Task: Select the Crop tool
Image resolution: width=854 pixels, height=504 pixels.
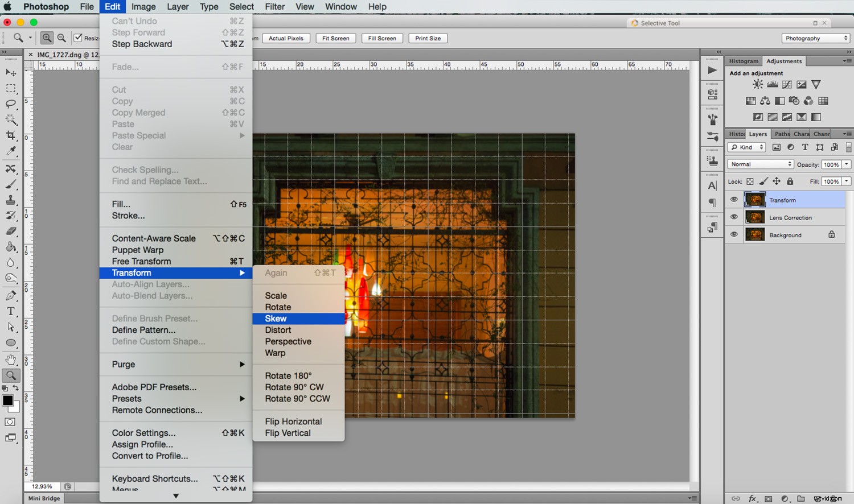Action: pyautogui.click(x=10, y=136)
